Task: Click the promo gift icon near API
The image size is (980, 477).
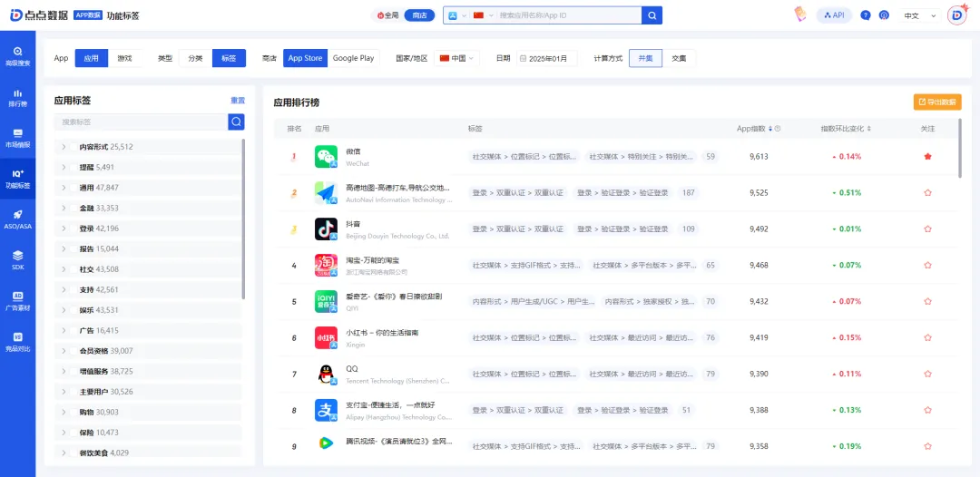Action: (x=799, y=15)
